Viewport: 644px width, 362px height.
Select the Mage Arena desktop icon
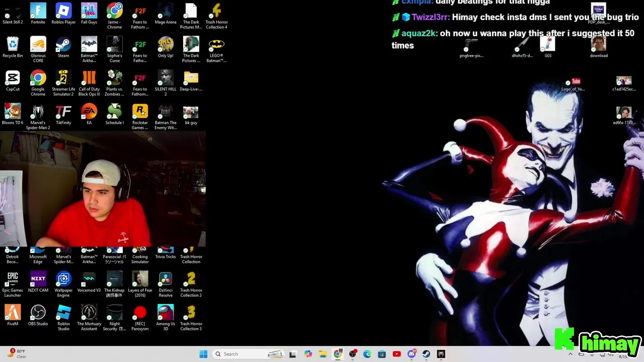(x=166, y=14)
